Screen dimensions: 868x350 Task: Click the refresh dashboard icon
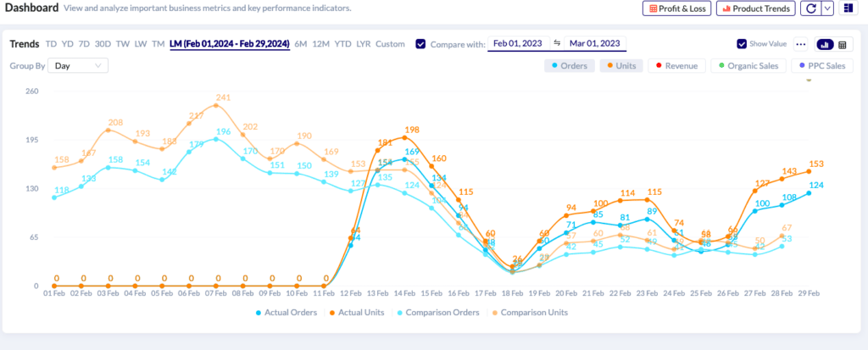[811, 8]
